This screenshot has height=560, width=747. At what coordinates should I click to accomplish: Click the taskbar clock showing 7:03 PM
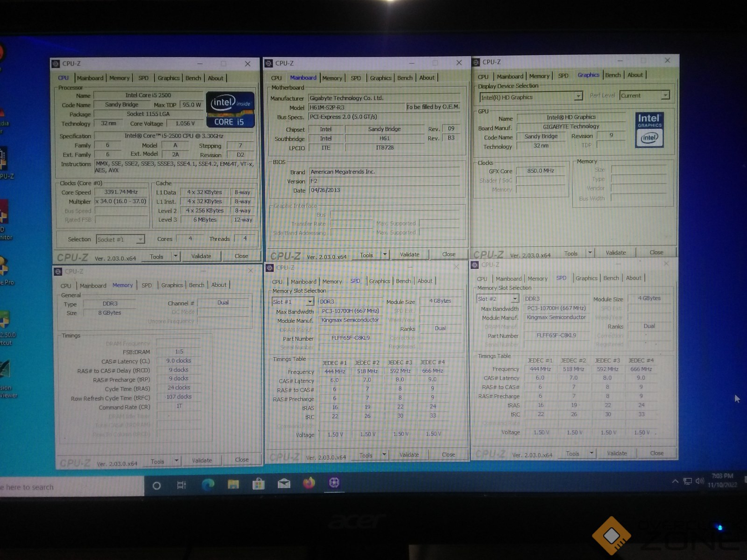click(x=722, y=480)
